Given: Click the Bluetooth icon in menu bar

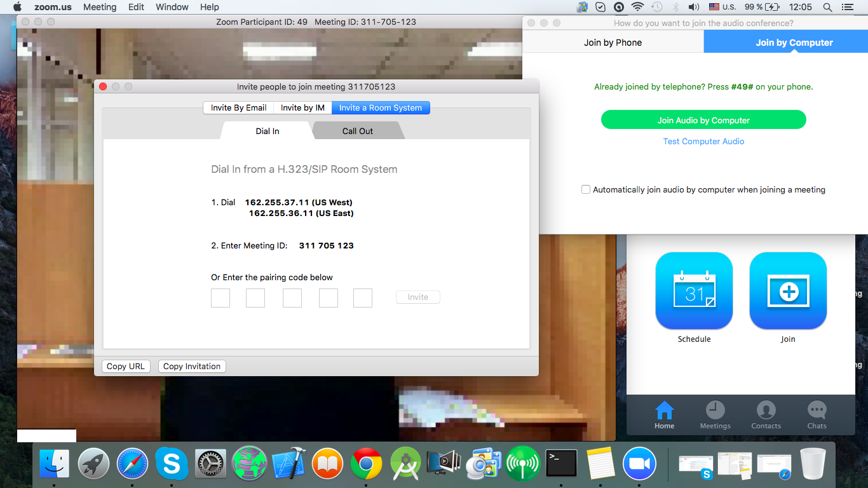Looking at the screenshot, I should [x=676, y=7].
